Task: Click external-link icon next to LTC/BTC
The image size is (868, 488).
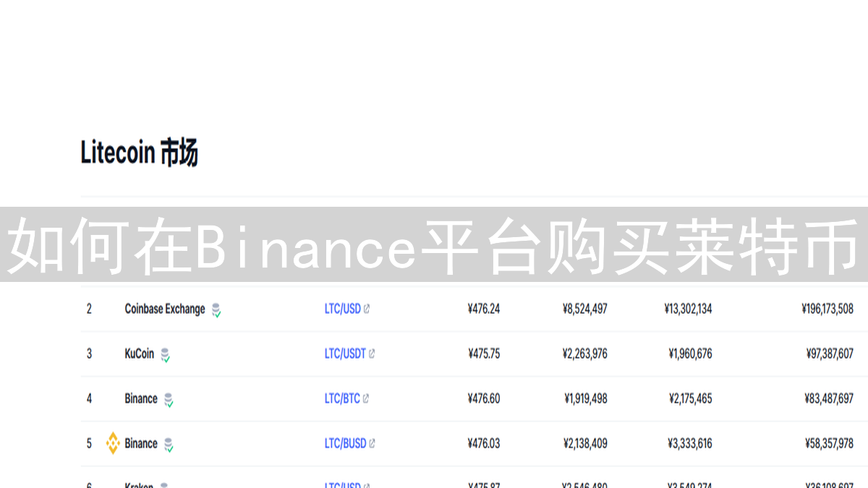Action: (366, 398)
